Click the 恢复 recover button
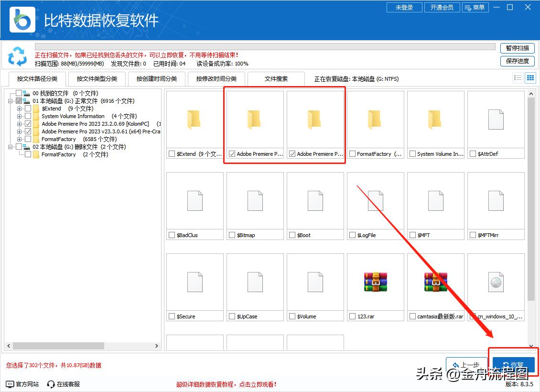540x392 pixels. pyautogui.click(x=514, y=364)
